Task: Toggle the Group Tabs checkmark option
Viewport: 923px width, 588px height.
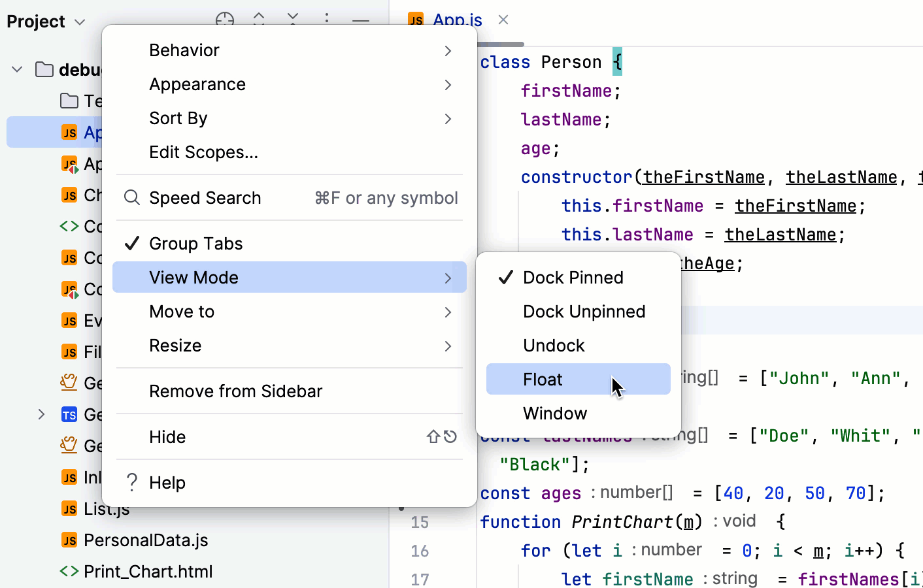Action: coord(196,244)
